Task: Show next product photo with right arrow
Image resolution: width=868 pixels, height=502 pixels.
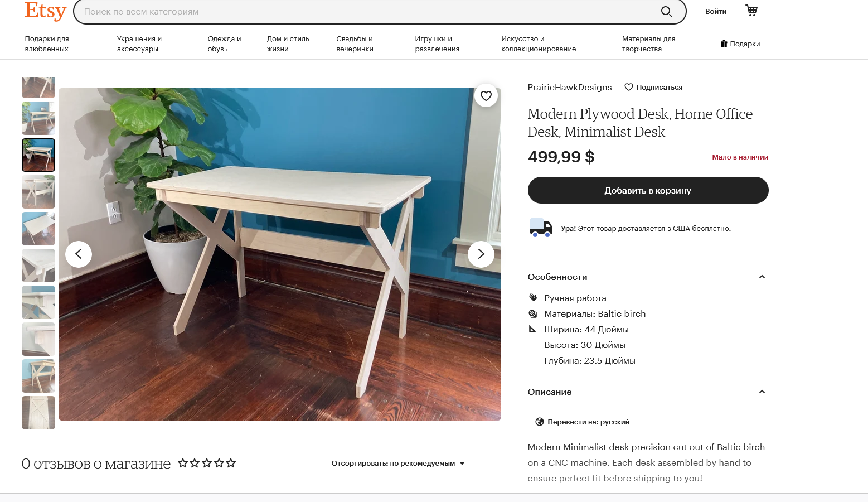Action: tap(481, 254)
